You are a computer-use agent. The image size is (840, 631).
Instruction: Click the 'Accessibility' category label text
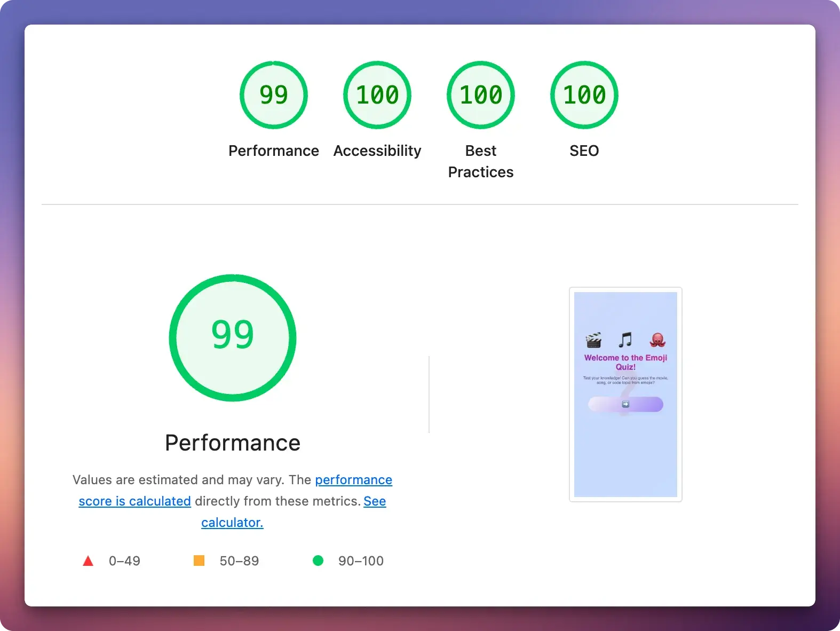click(377, 151)
